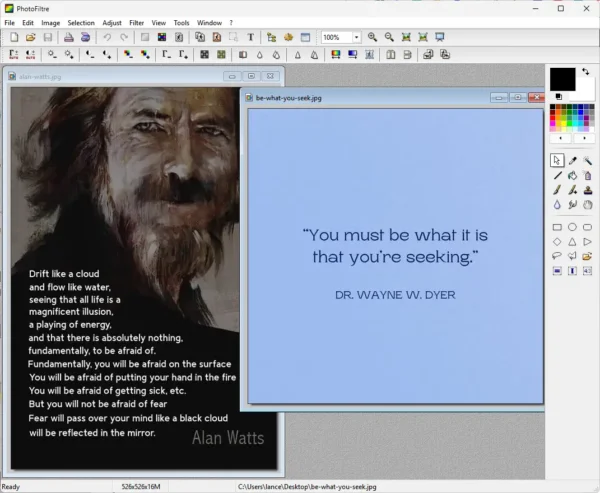This screenshot has width=600, height=493.
Task: Decrease contrast with half-circle minus icon
Action: coord(90,55)
